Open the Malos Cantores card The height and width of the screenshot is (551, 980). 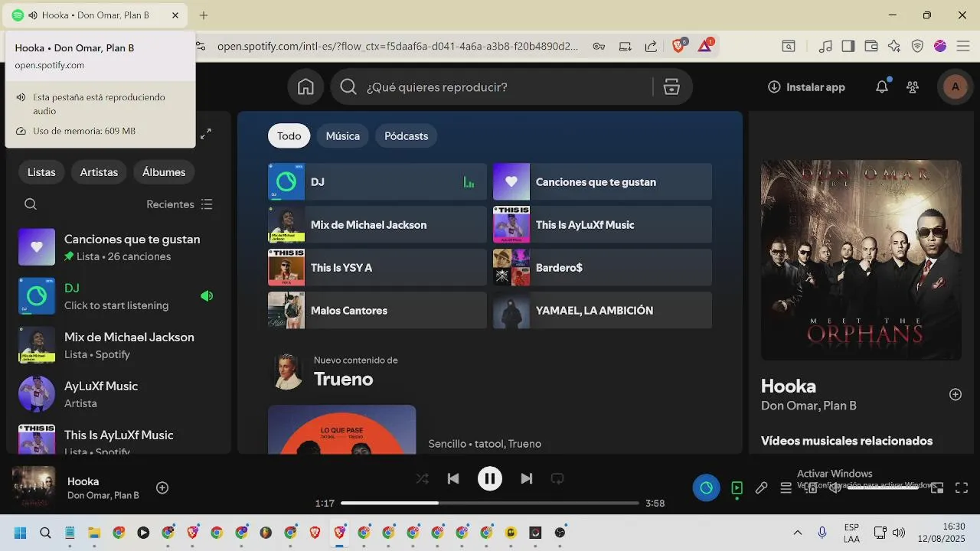[377, 310]
